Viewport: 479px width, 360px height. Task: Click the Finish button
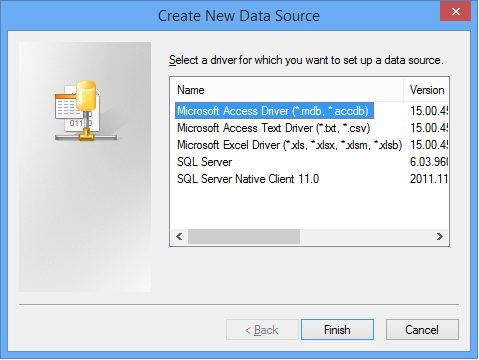pos(337,330)
